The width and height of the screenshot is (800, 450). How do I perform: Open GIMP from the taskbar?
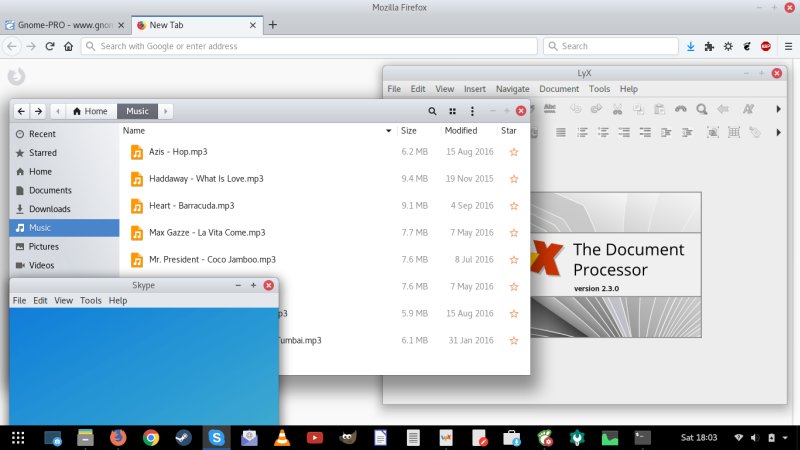pyautogui.click(x=347, y=438)
